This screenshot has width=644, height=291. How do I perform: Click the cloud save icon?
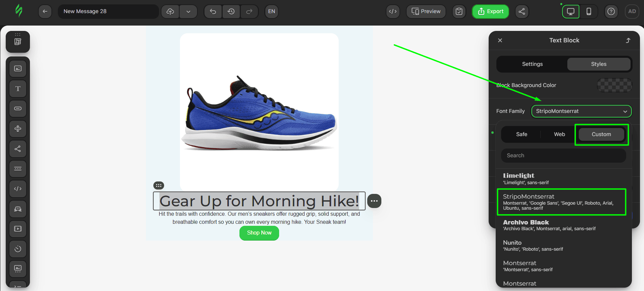click(170, 11)
